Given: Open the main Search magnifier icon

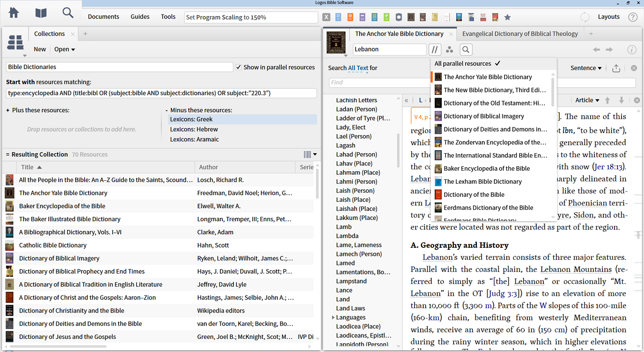Looking at the screenshot, I should 68,13.
